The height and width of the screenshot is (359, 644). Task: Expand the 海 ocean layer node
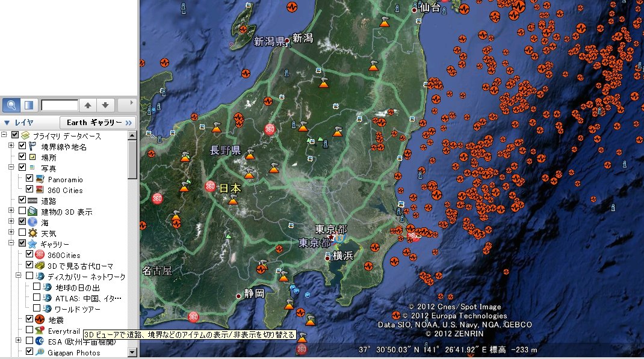[11, 222]
